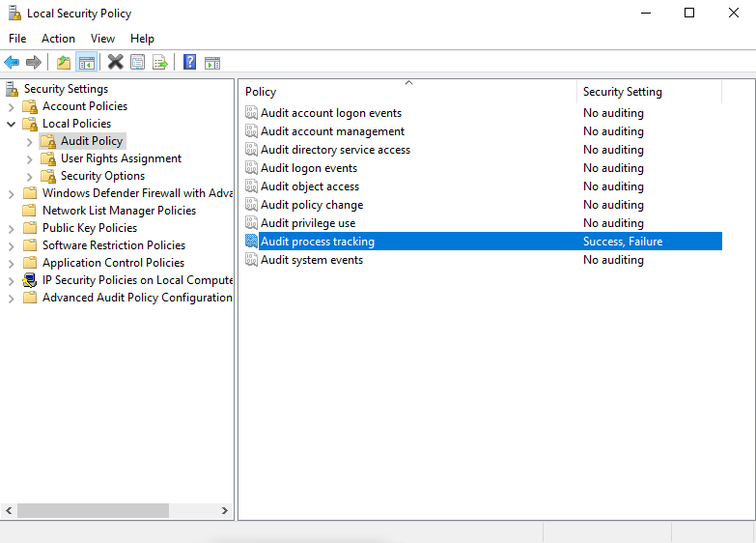Open the Action menu

58,39
